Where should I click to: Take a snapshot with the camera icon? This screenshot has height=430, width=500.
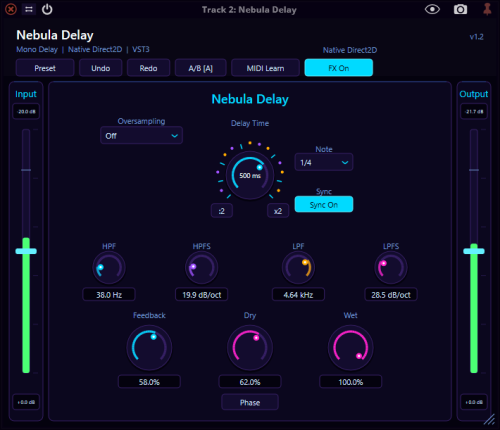point(460,9)
